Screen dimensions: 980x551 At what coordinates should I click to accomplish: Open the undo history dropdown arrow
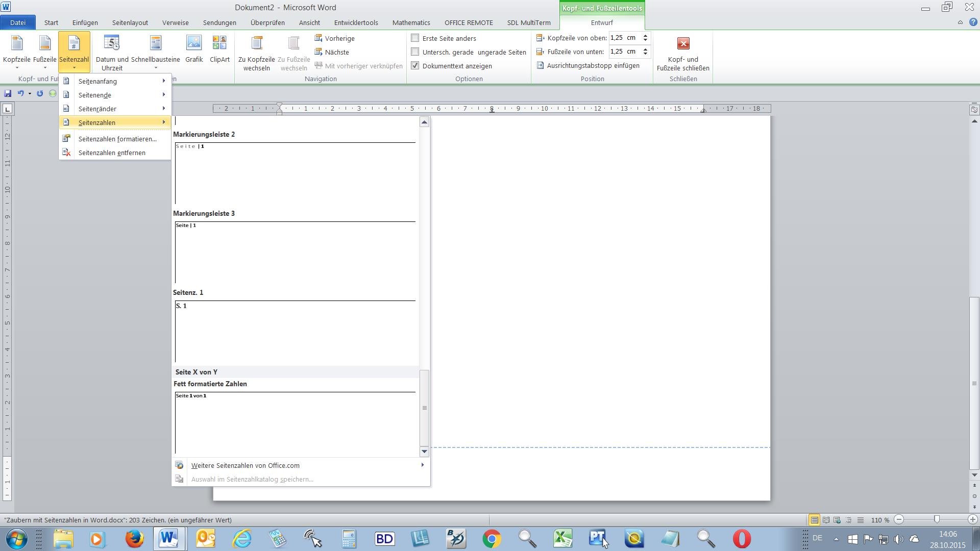point(30,93)
